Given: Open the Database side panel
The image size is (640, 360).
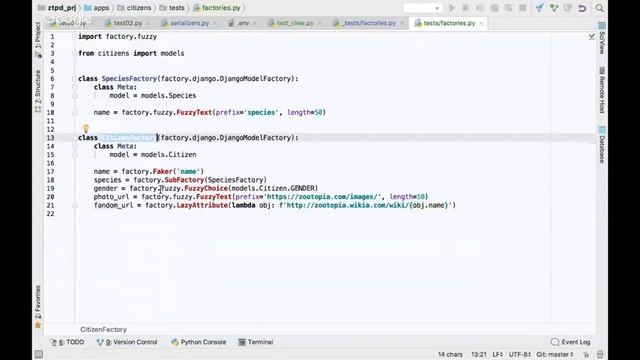Looking at the screenshot, I should point(602,145).
